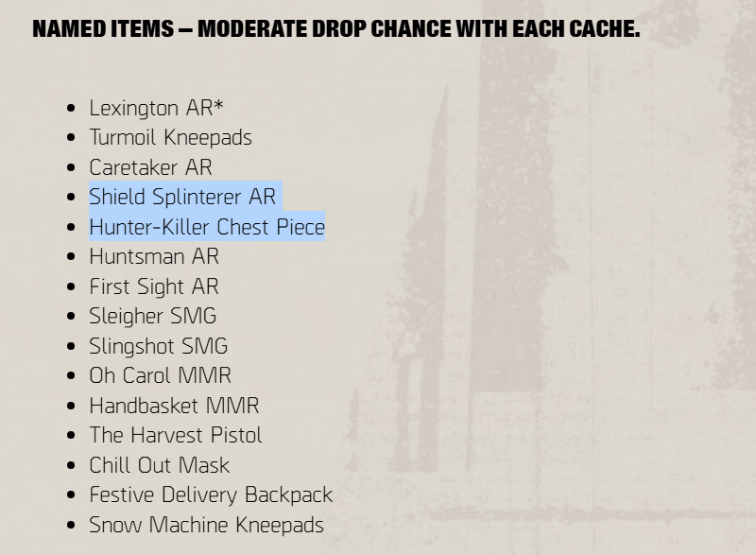This screenshot has width=756, height=555.
Task: Click on Chill Out Mask
Action: pos(159,465)
